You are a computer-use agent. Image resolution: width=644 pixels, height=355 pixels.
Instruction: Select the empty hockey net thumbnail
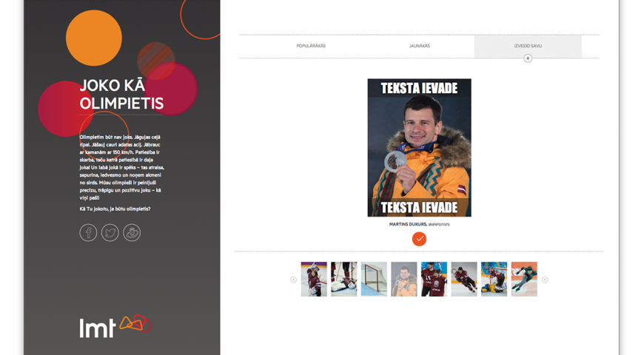tap(374, 280)
